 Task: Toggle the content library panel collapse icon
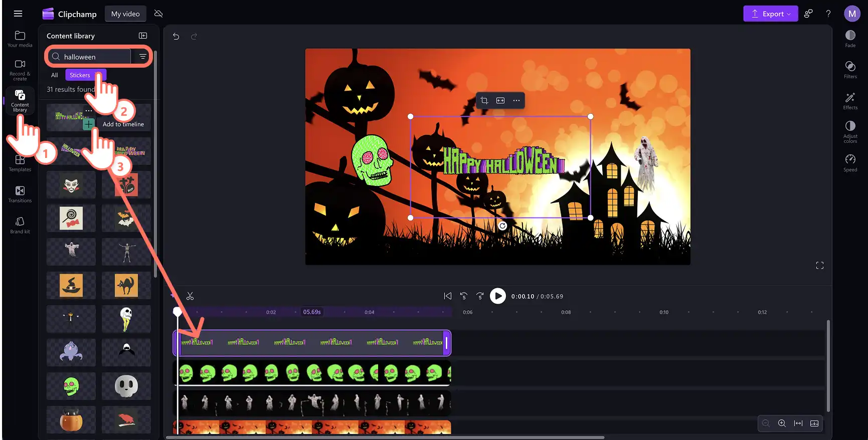coord(143,36)
